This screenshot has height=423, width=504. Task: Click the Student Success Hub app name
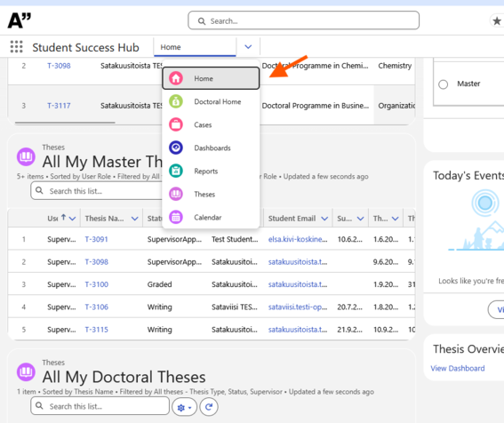[x=85, y=47]
